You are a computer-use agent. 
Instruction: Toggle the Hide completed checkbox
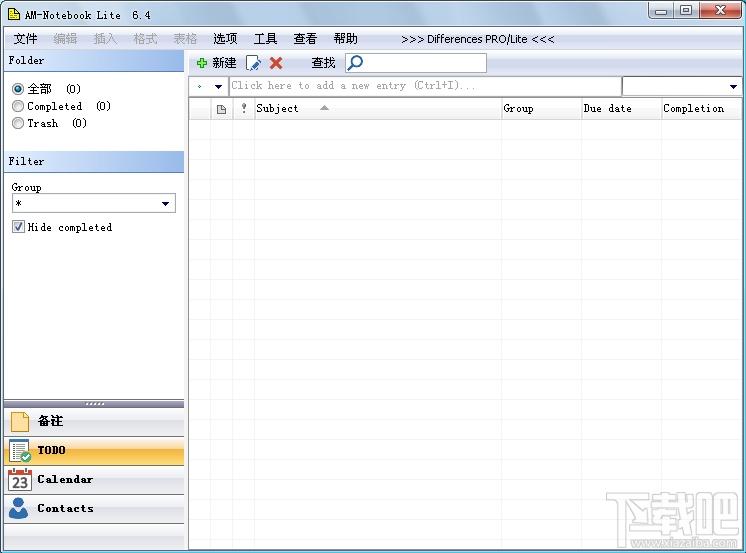pos(18,227)
